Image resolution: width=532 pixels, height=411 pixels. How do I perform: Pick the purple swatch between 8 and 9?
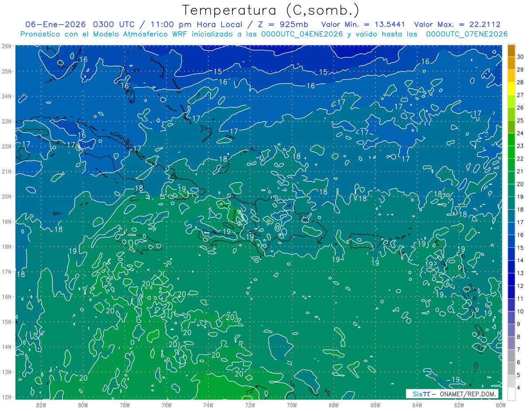[x=512, y=330]
